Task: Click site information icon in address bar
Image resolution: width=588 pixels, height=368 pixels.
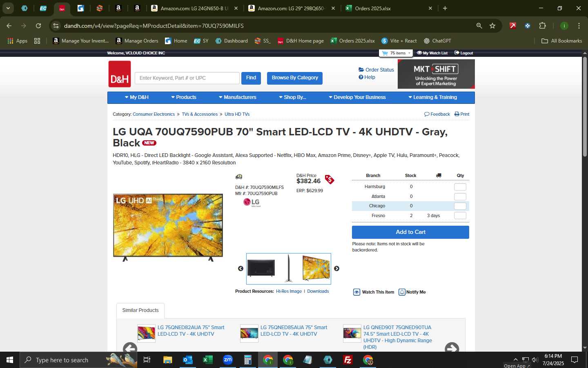Action: pos(56,26)
